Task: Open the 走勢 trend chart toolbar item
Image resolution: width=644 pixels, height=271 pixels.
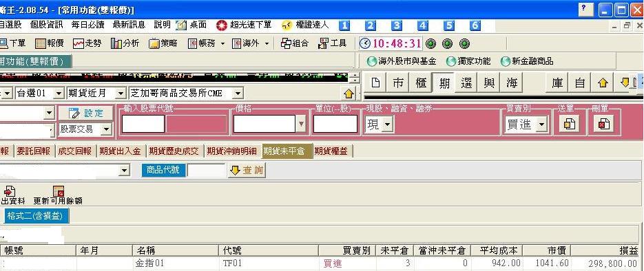Action: tap(87, 43)
